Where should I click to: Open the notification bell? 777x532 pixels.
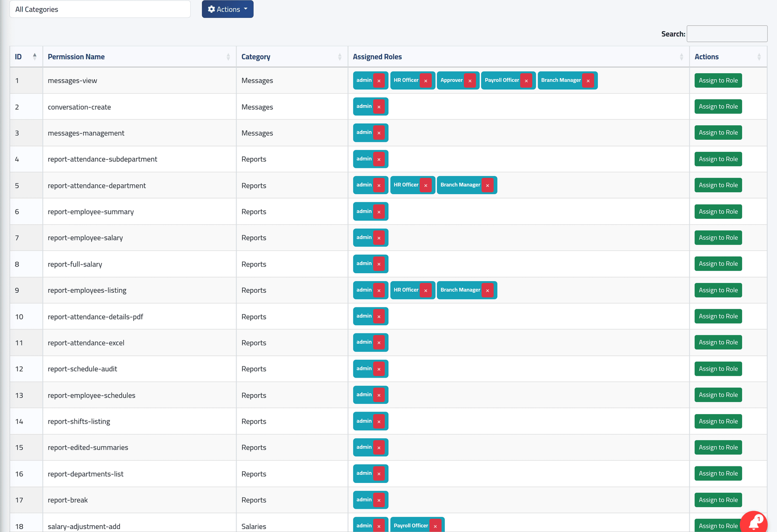point(754,523)
